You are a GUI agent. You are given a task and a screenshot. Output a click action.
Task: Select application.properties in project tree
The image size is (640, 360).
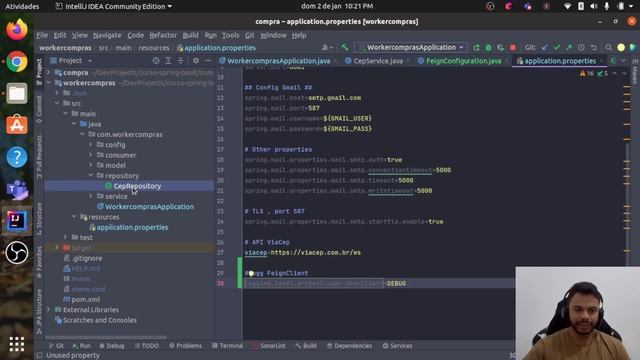click(x=132, y=227)
